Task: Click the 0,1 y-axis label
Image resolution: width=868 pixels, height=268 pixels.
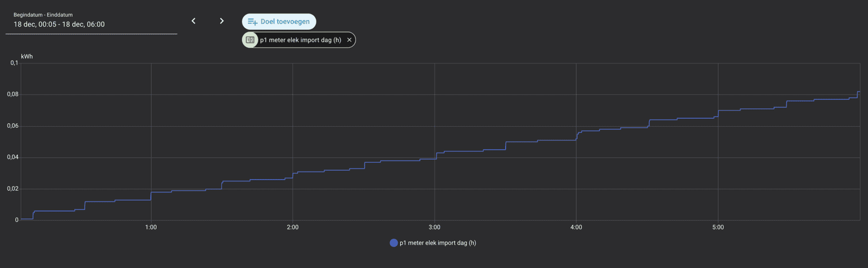Action: click(14, 63)
